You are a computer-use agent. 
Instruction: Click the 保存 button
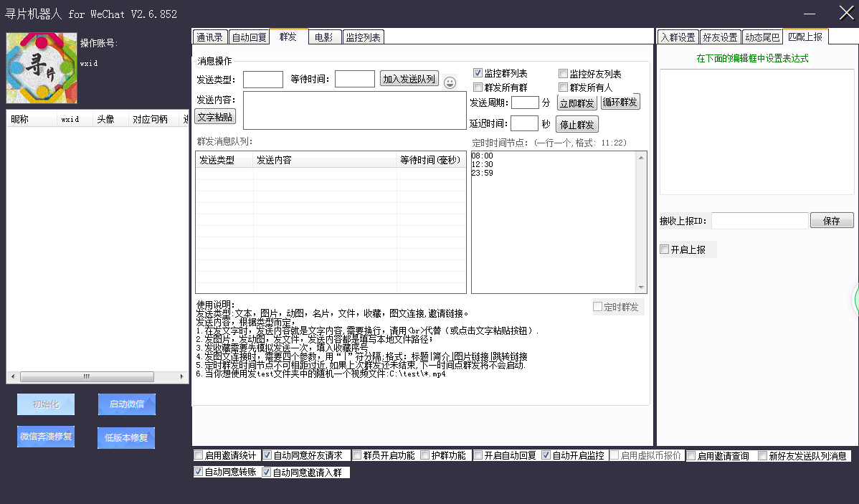click(x=832, y=220)
